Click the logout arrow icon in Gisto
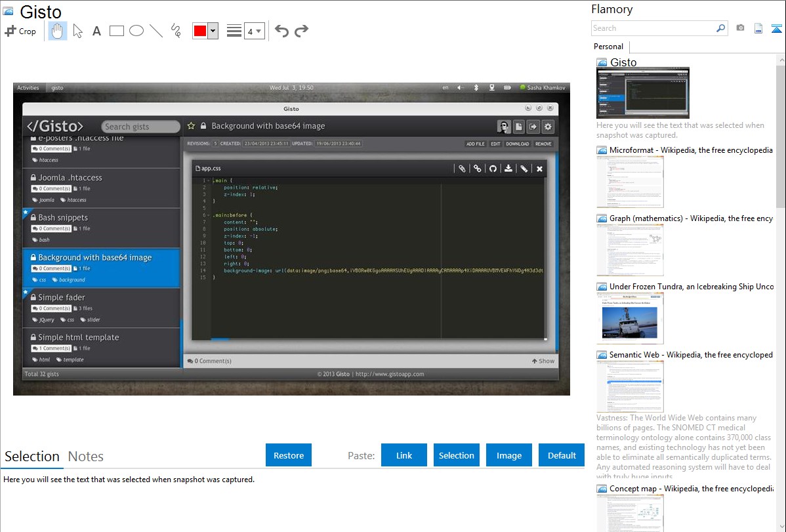The height and width of the screenshot is (532, 786). tap(533, 127)
